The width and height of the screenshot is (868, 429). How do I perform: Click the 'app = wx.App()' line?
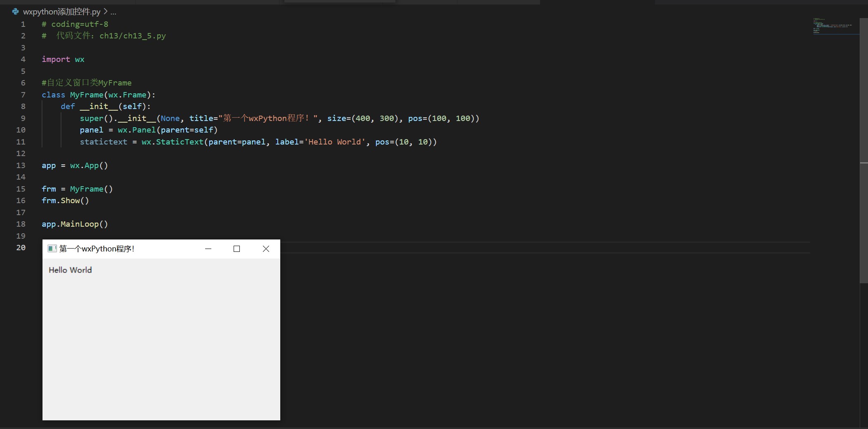point(75,166)
